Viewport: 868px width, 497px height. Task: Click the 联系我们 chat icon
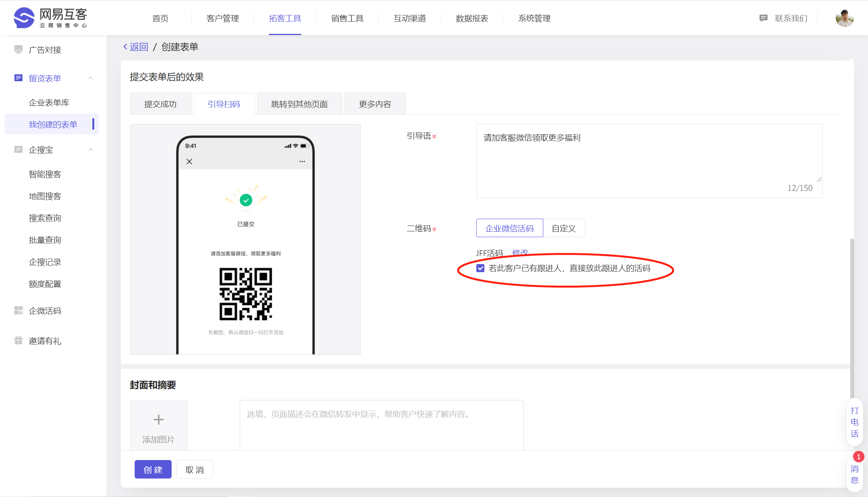(763, 18)
